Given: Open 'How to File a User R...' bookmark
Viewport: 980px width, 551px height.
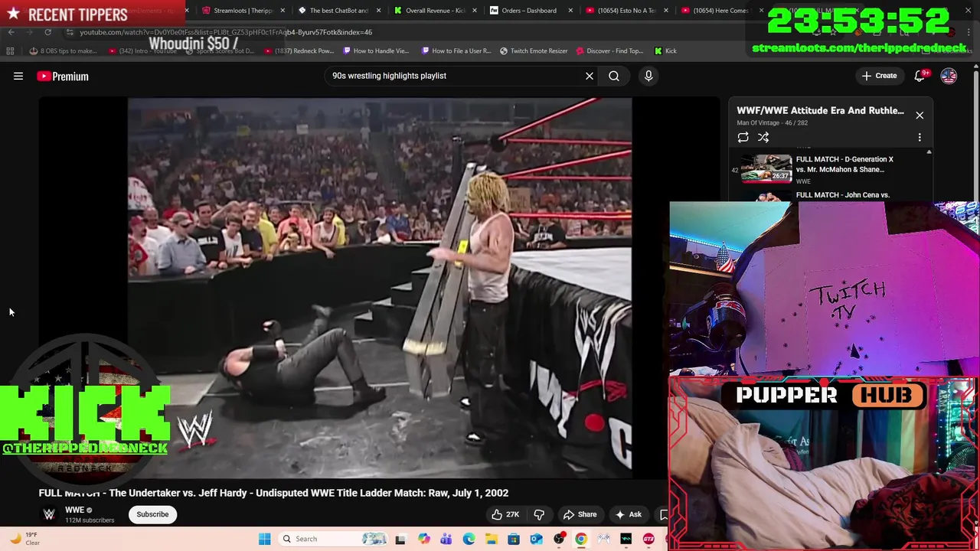Looking at the screenshot, I should 456,51.
